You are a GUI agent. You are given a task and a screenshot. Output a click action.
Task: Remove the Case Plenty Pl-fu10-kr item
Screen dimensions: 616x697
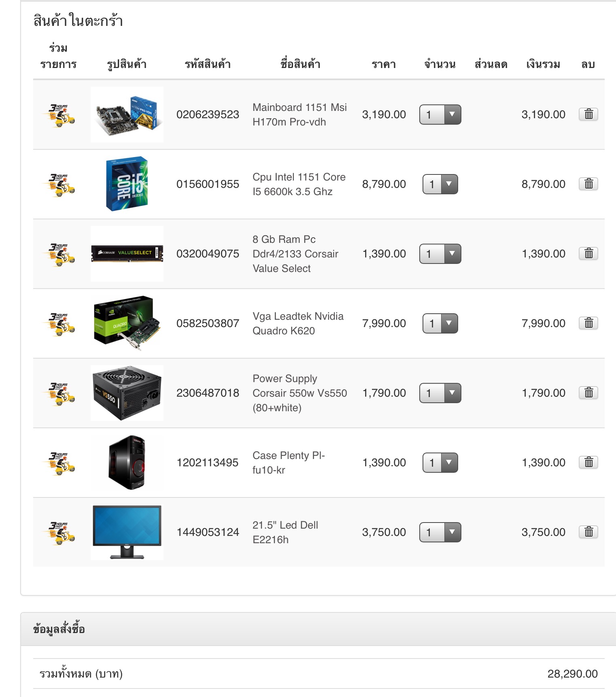588,462
